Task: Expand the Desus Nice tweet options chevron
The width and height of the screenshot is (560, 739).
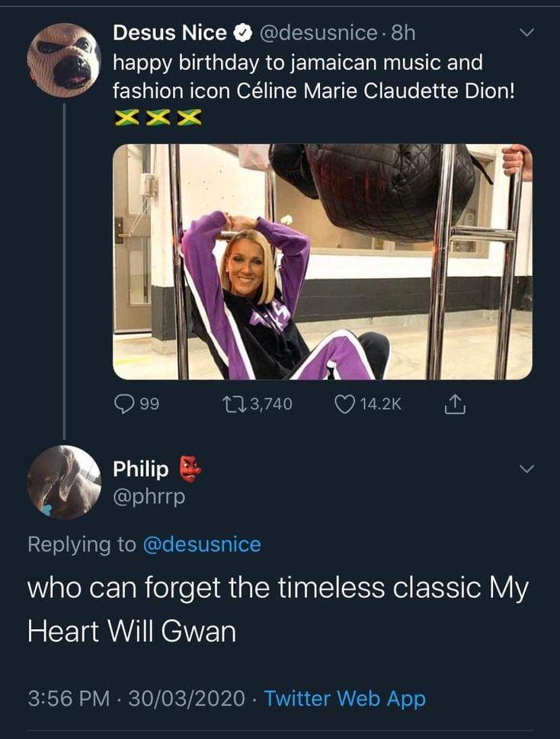Action: 526,33
